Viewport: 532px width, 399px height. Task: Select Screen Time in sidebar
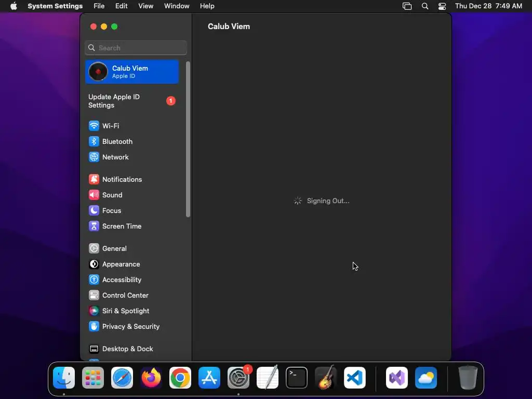132,227
